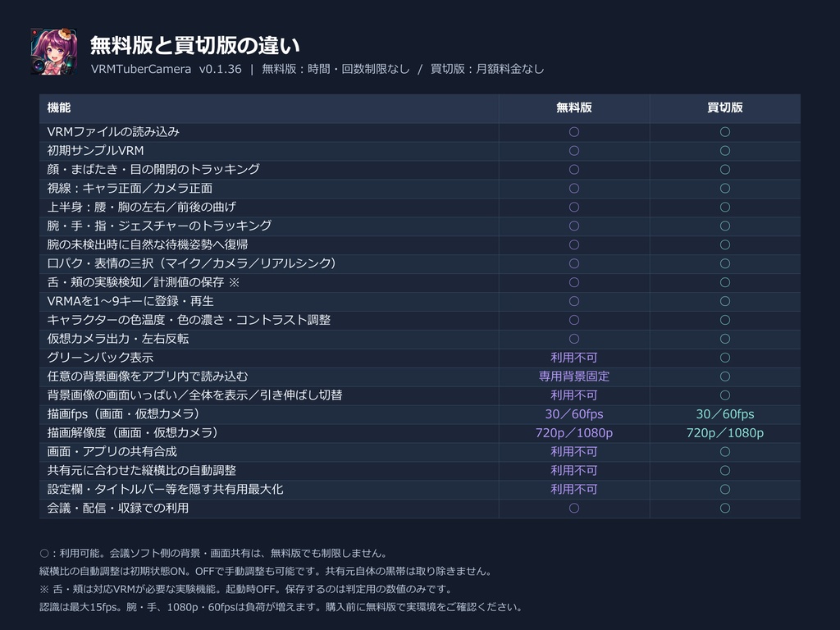Click 買切版 circle for 口パク・表情の三択
Screen dimensions: 840x630
coord(725,263)
